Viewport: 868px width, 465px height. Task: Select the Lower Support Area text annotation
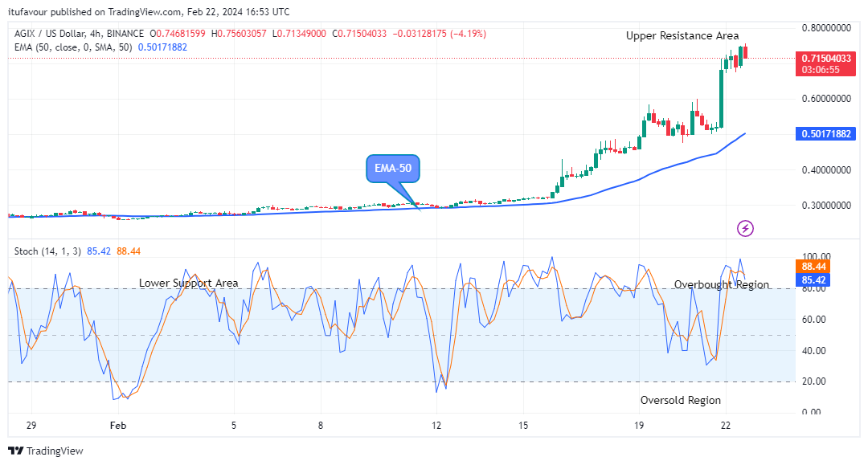point(188,283)
